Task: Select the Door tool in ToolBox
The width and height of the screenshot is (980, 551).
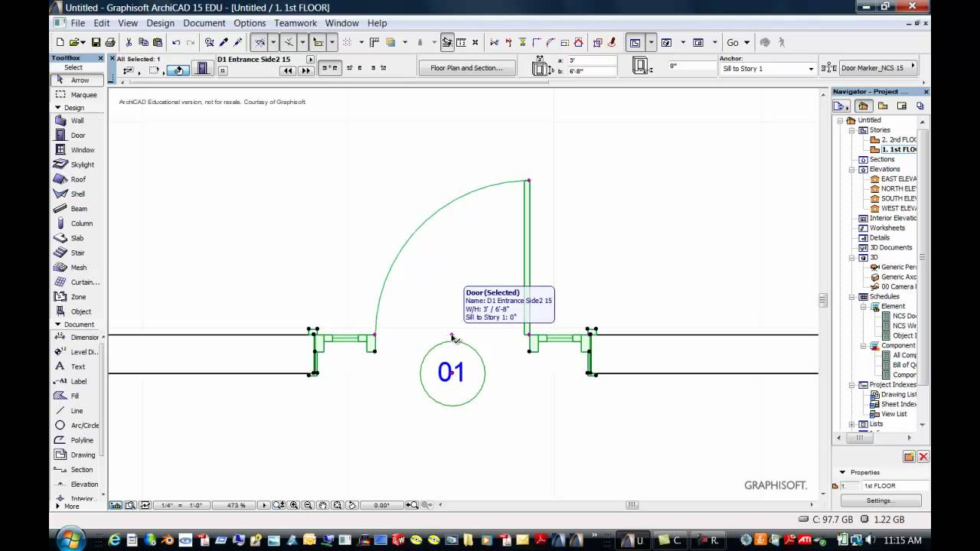Action: (77, 135)
